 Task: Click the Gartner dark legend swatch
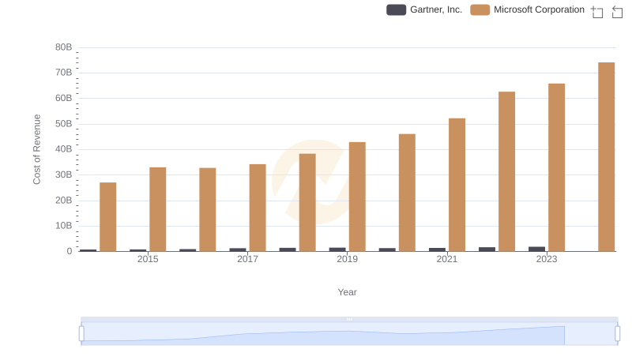point(397,9)
